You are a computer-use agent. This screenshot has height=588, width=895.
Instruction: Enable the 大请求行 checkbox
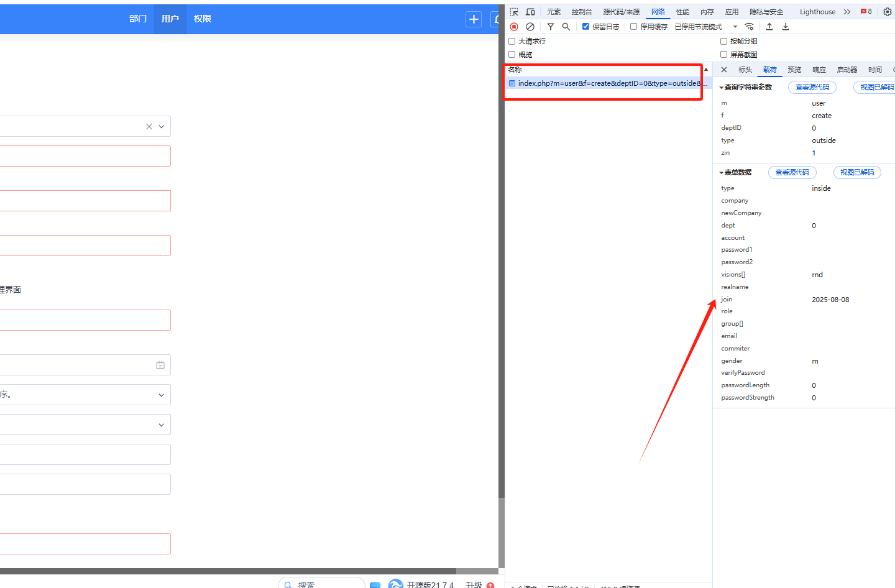(512, 41)
